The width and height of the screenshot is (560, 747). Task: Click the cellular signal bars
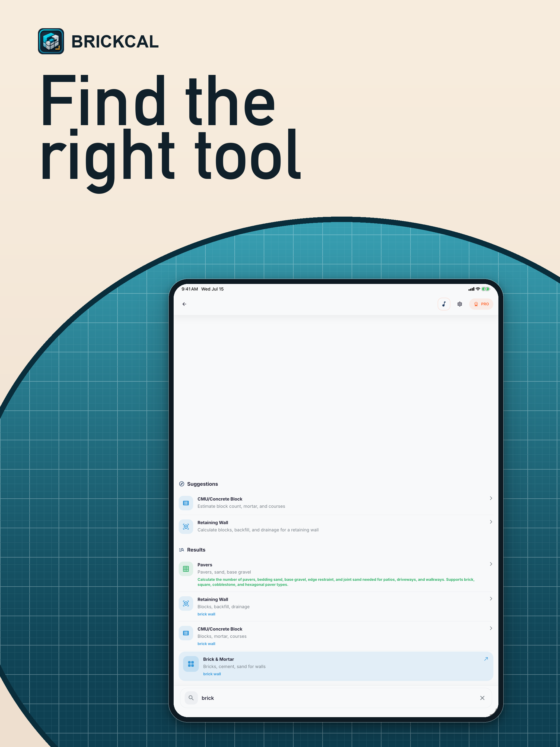click(471, 289)
